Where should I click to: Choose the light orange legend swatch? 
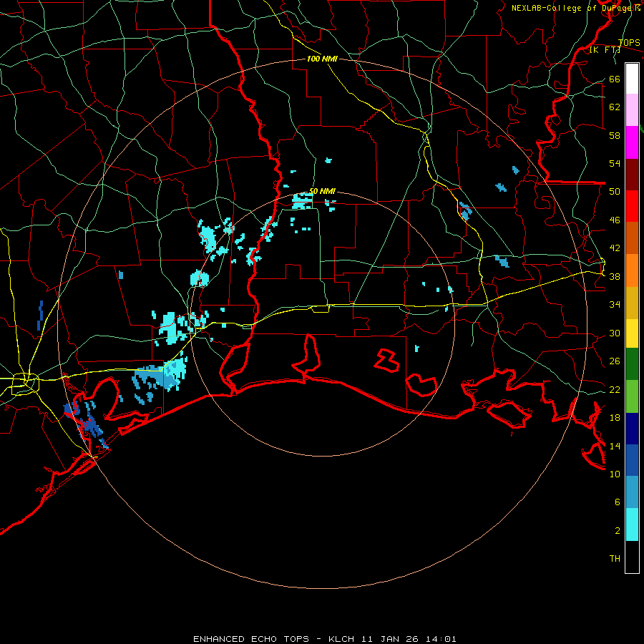point(632,270)
